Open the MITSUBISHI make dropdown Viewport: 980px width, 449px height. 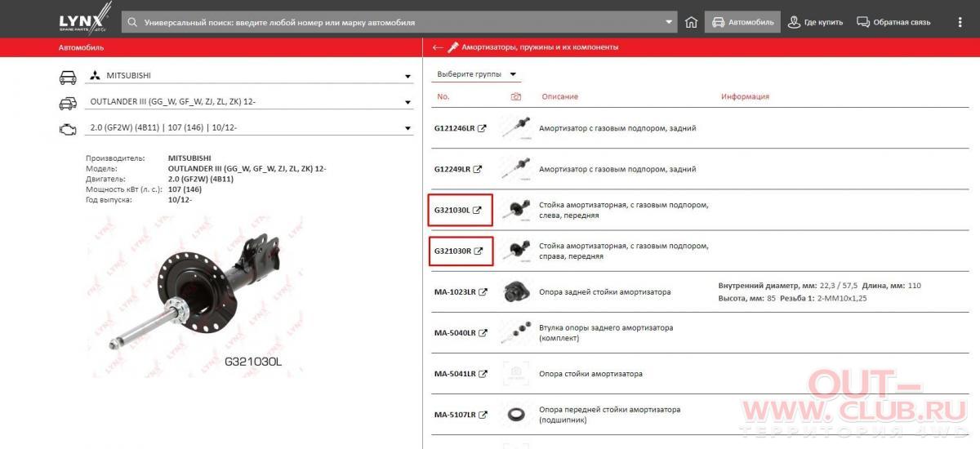pyautogui.click(x=249, y=76)
